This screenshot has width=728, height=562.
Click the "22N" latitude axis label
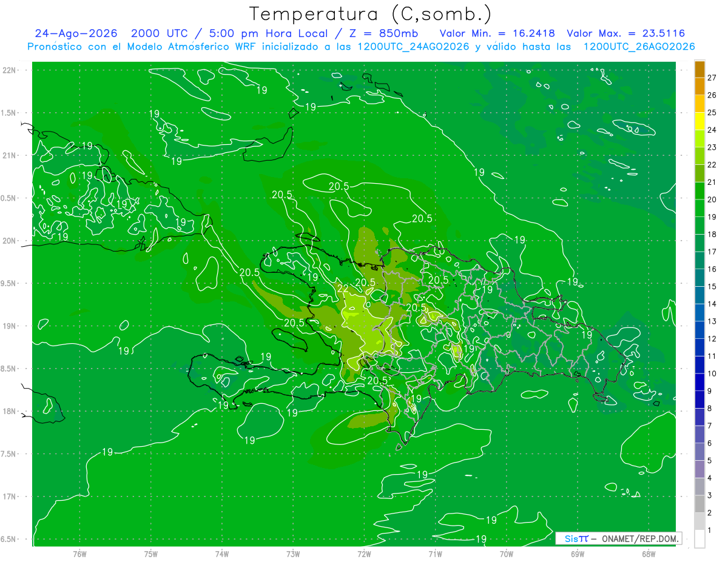click(x=8, y=70)
